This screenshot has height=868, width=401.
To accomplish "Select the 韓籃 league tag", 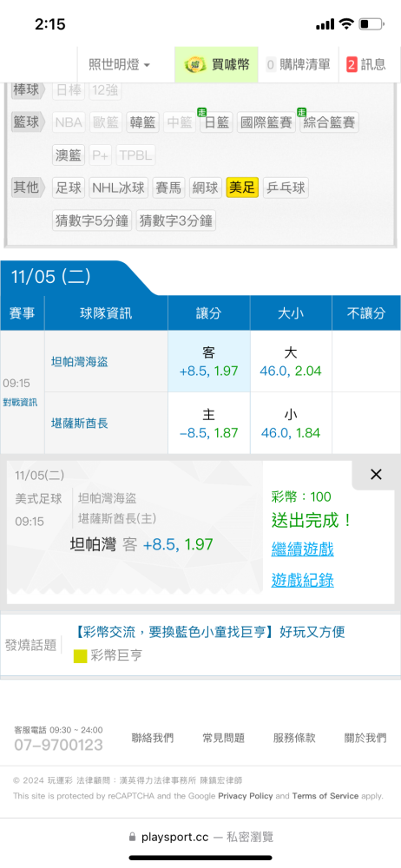I will (142, 122).
